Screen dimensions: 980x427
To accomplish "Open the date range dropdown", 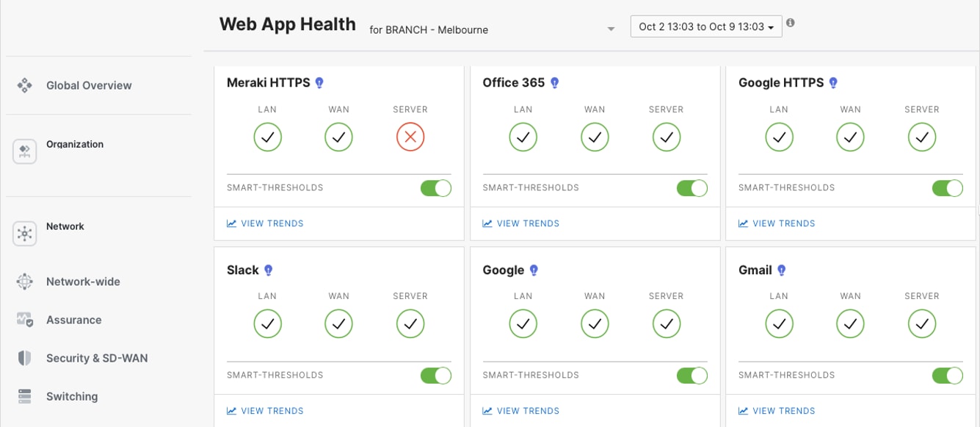I will [705, 27].
